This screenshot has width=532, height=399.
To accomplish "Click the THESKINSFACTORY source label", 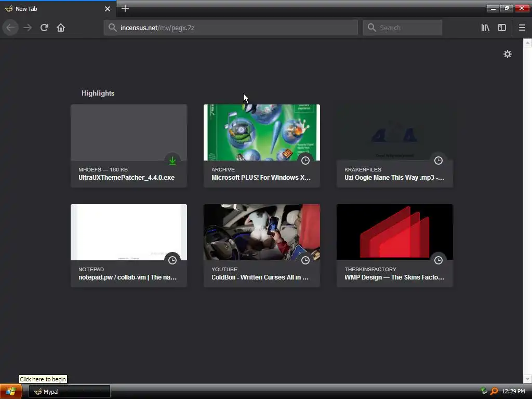I will (x=370, y=270).
